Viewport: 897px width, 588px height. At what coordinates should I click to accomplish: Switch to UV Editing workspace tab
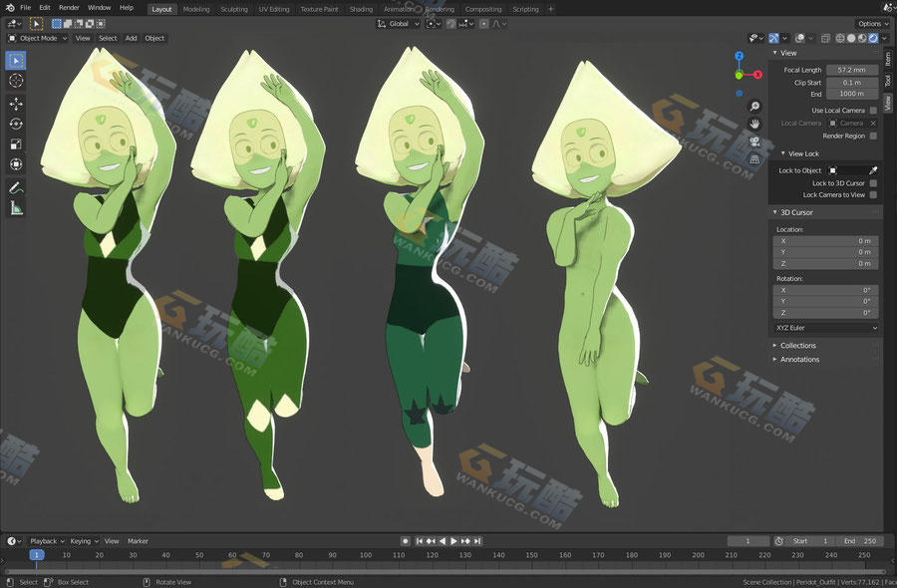[x=274, y=9]
